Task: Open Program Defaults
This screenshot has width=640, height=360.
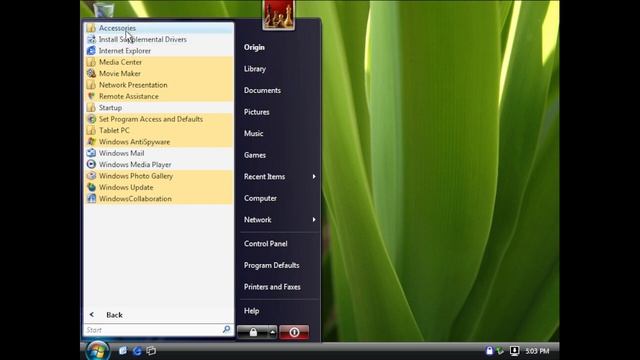Action: tap(271, 265)
